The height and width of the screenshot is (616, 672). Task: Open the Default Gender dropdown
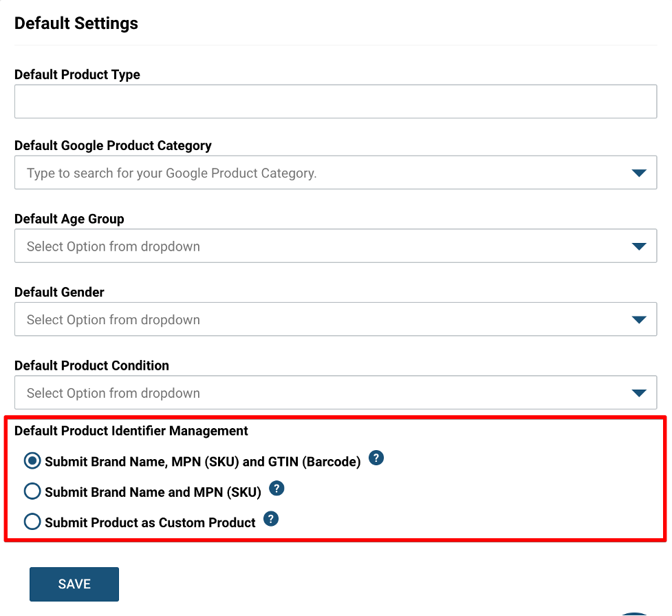click(x=336, y=319)
